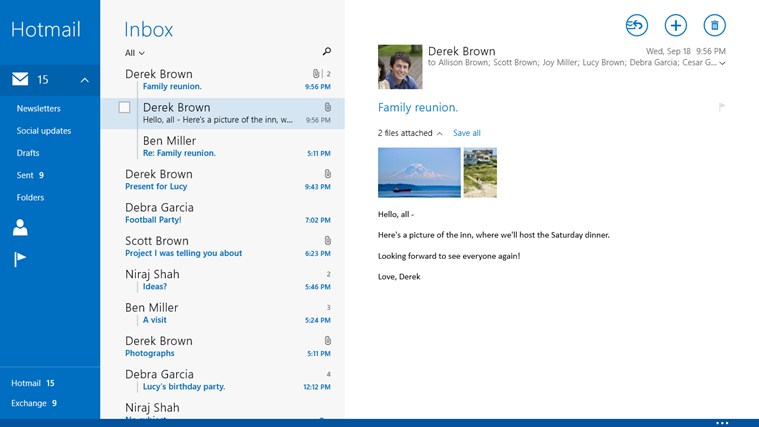This screenshot has width=759, height=427.
Task: Click Derek Brown's profile picture
Action: [400, 67]
